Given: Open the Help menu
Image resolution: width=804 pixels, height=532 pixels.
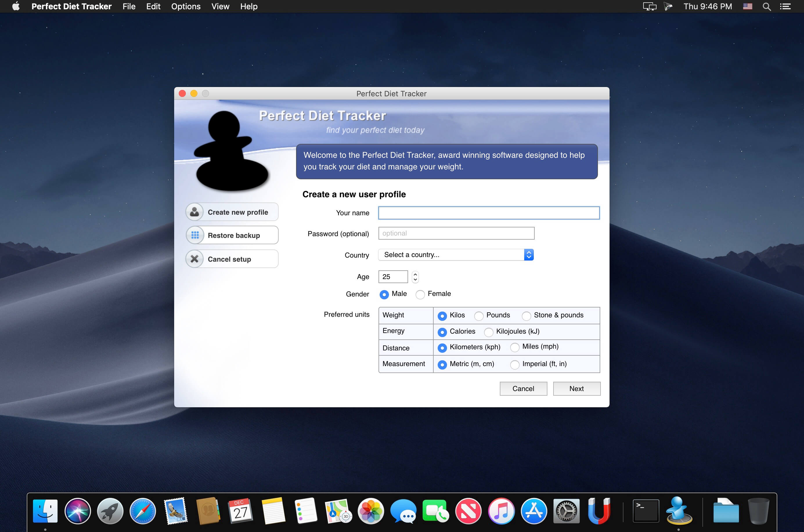Looking at the screenshot, I should tap(249, 6).
